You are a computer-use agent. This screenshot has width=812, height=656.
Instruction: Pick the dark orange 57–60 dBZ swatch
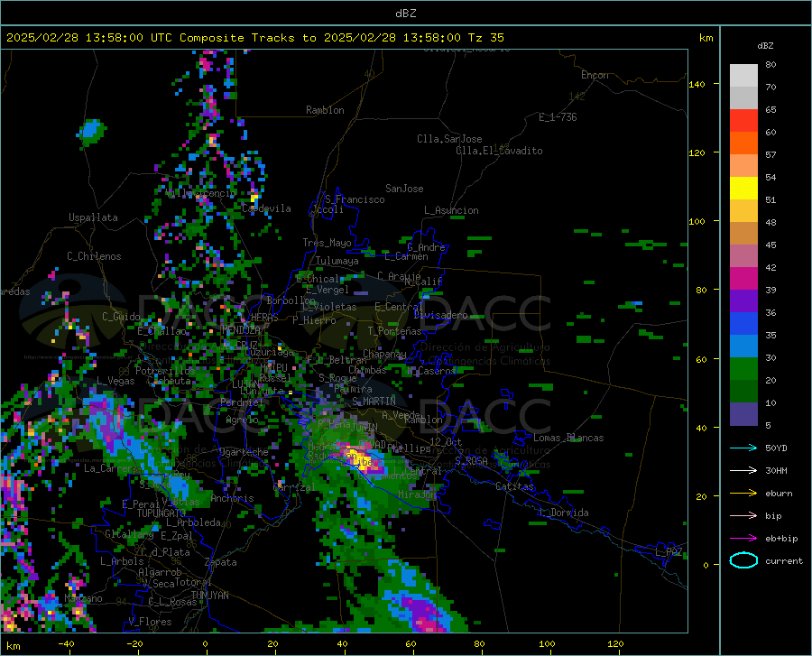coord(743,143)
